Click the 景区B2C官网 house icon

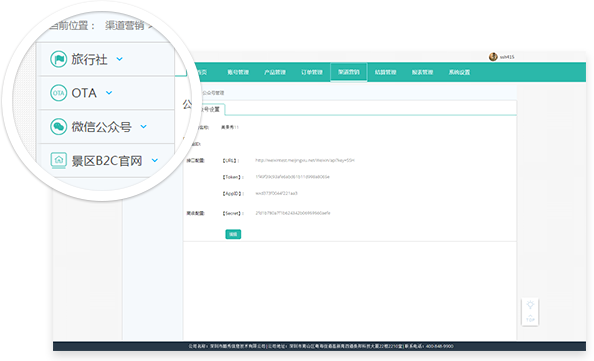point(59,160)
